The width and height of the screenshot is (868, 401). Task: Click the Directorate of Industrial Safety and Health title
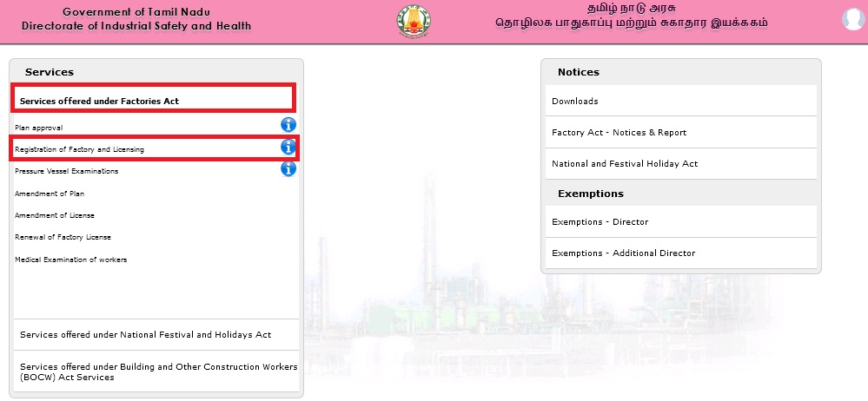pos(136,26)
